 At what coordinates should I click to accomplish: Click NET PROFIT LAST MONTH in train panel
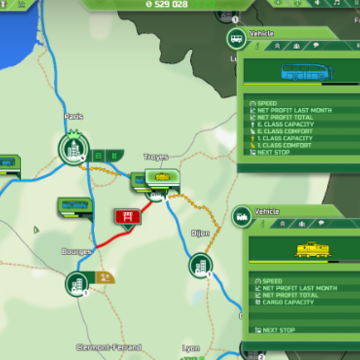click(304, 288)
